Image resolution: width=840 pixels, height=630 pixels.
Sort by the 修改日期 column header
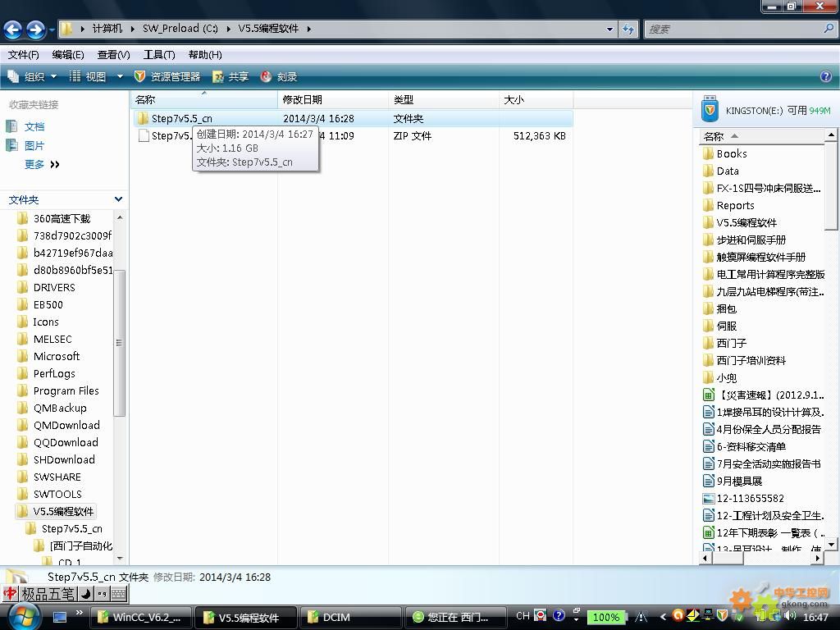click(x=333, y=99)
